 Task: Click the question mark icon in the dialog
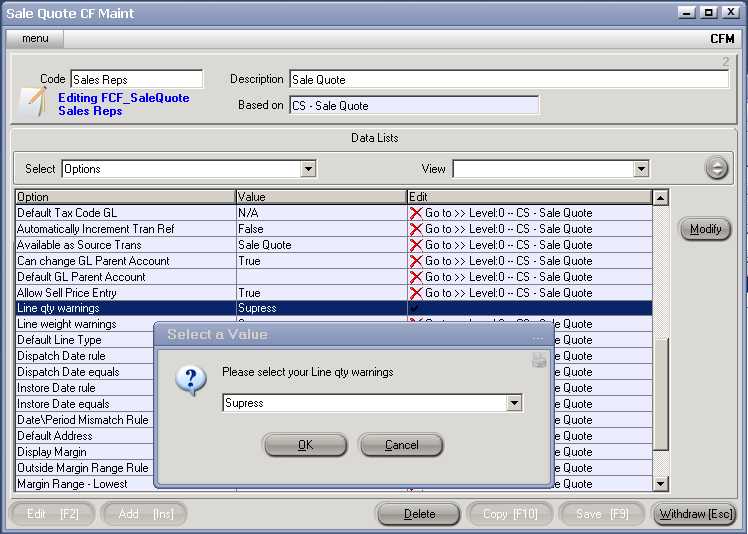click(x=191, y=380)
